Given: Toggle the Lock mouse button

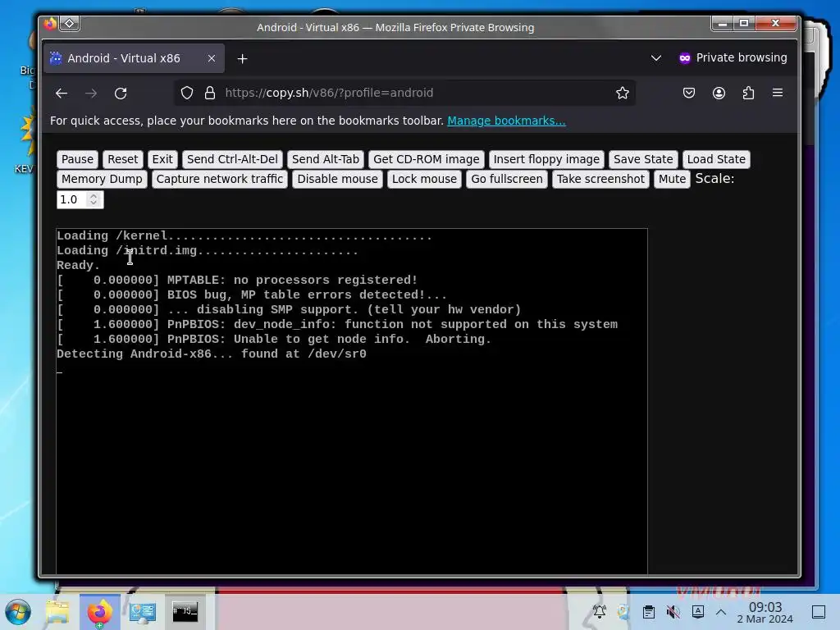Looking at the screenshot, I should click(424, 179).
